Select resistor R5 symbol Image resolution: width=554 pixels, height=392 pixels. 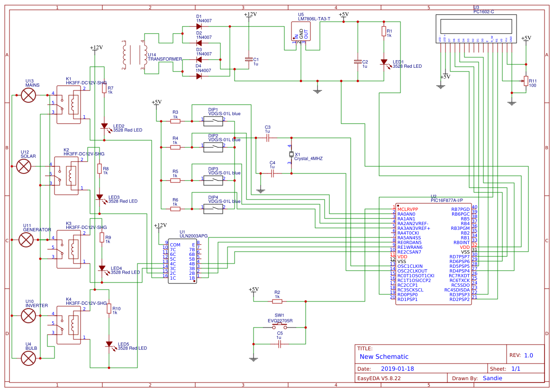176,181
